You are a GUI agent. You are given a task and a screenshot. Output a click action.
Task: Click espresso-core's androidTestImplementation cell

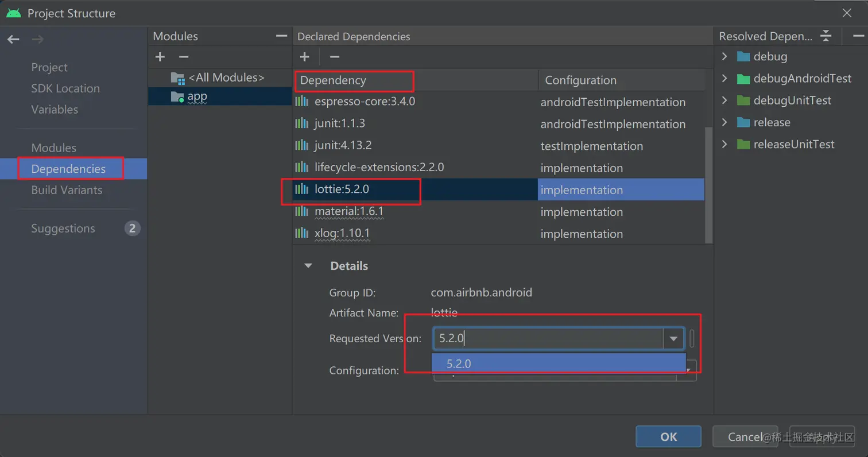(x=613, y=102)
